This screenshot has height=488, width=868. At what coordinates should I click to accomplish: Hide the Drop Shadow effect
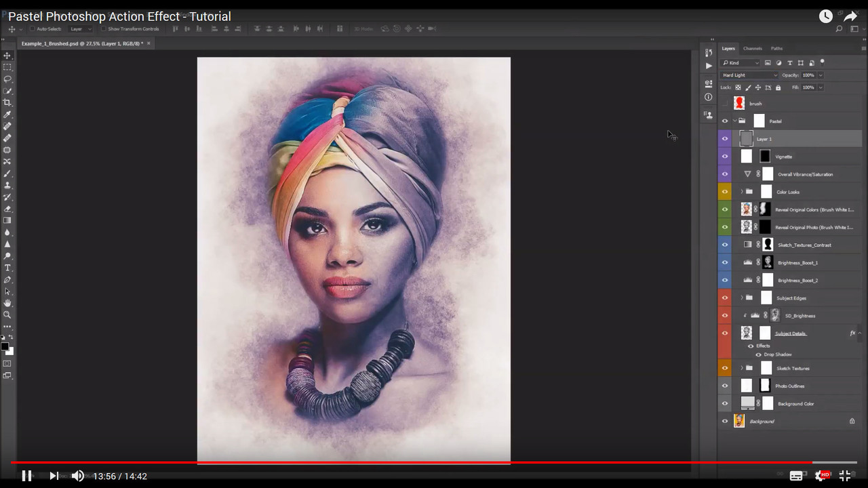click(x=758, y=354)
